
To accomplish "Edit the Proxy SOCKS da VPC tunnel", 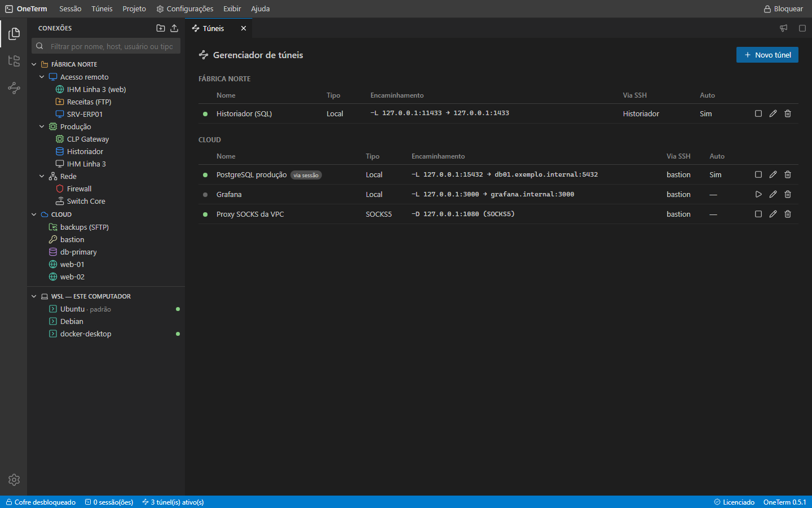I will [x=773, y=214].
